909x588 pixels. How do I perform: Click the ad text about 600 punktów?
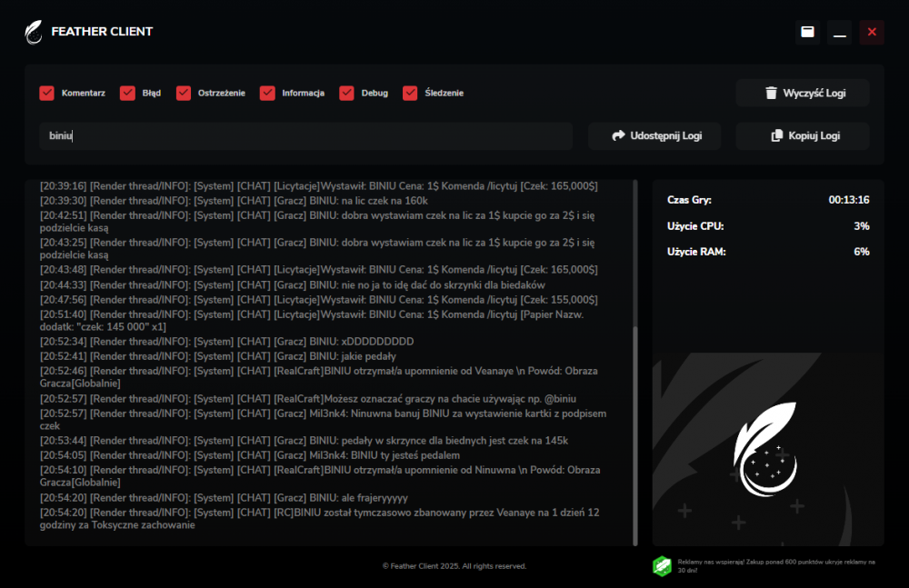tap(777, 565)
